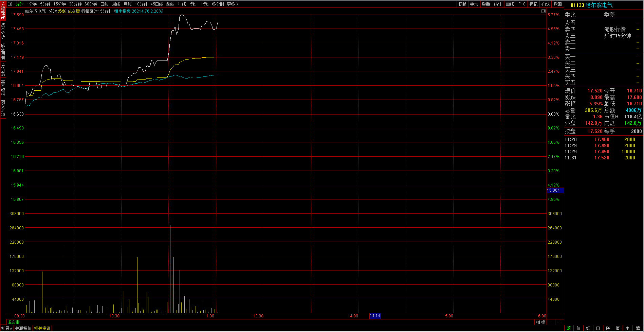Click the stock code 01133
This screenshot has width=644, height=332.
tap(577, 5)
